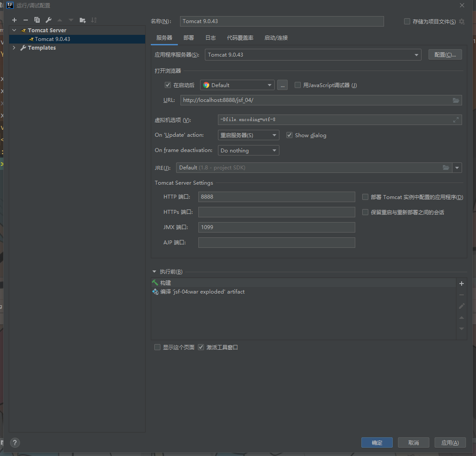Open JRE dropdown arrow
The height and width of the screenshot is (456, 476).
(457, 168)
